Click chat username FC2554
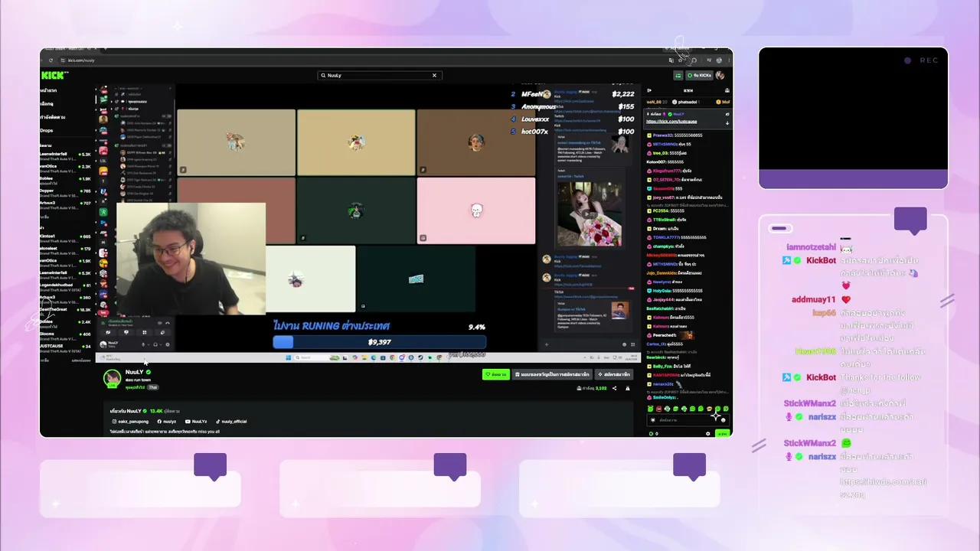This screenshot has width=980, height=551. pos(660,210)
